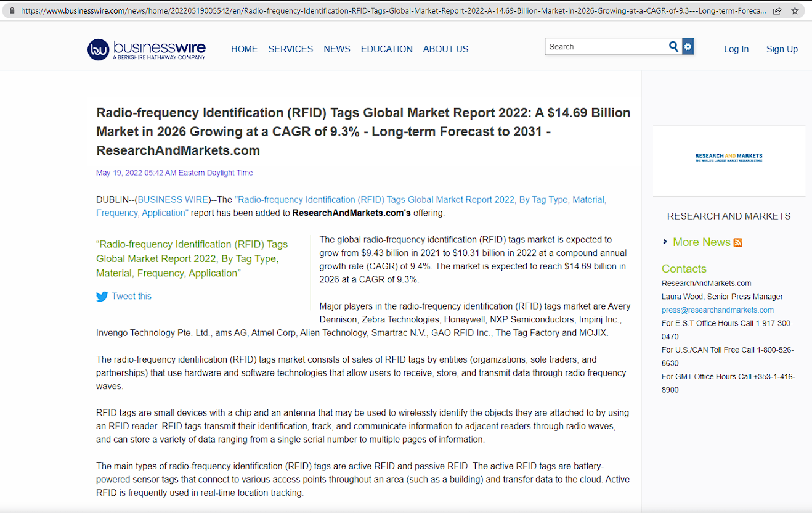This screenshot has width=812, height=513.
Task: Click the RESEARCH AND MARKETS sidebar heading
Action: 729,216
